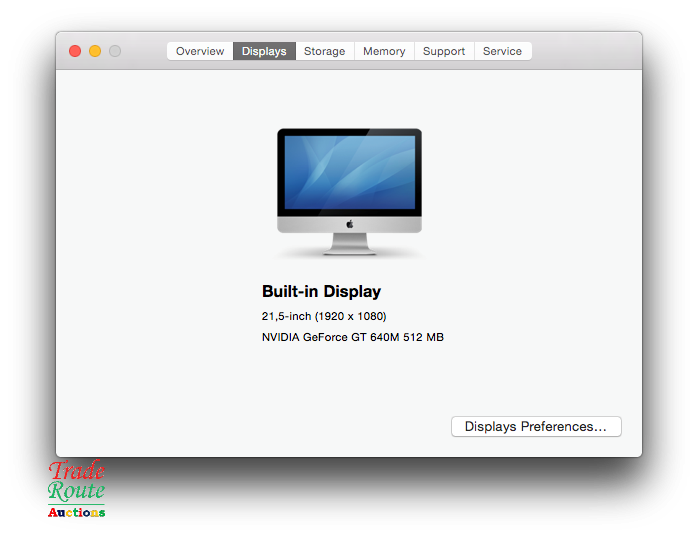Click the green Route word in logo
Viewport: 698px width, 537px height.
(76, 491)
